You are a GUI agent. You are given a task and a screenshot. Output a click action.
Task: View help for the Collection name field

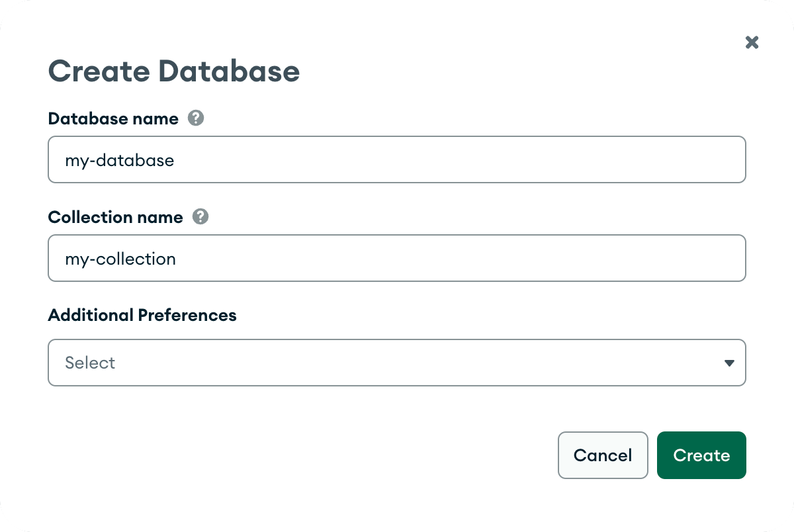[x=200, y=216]
